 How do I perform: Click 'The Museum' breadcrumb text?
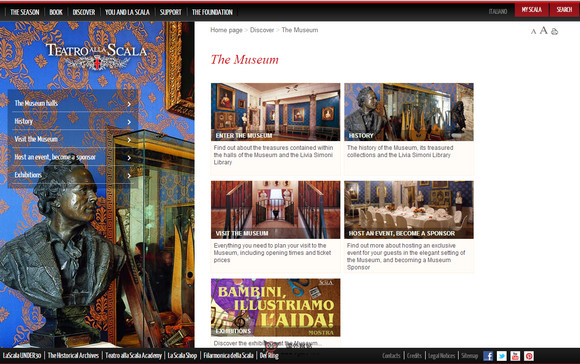point(300,30)
